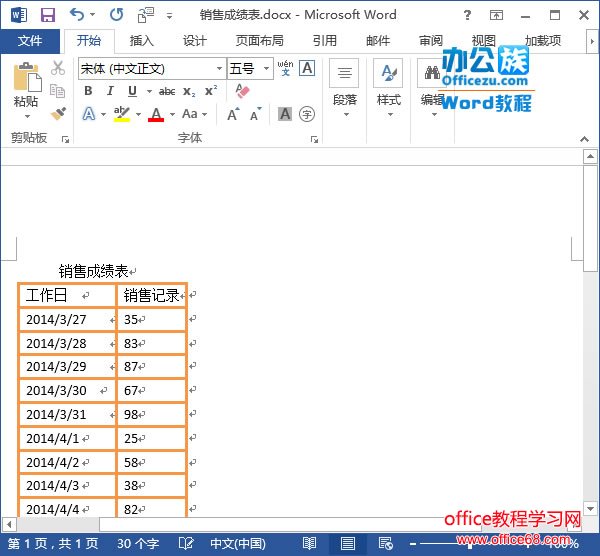Click the 样式 styles button
This screenshot has width=600, height=556.
(388, 88)
